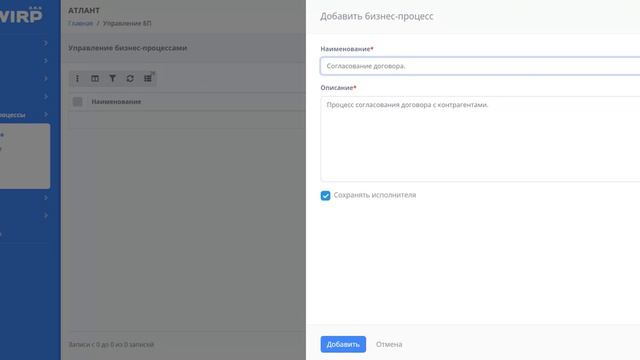Click the filter funnel icon

(x=112, y=78)
